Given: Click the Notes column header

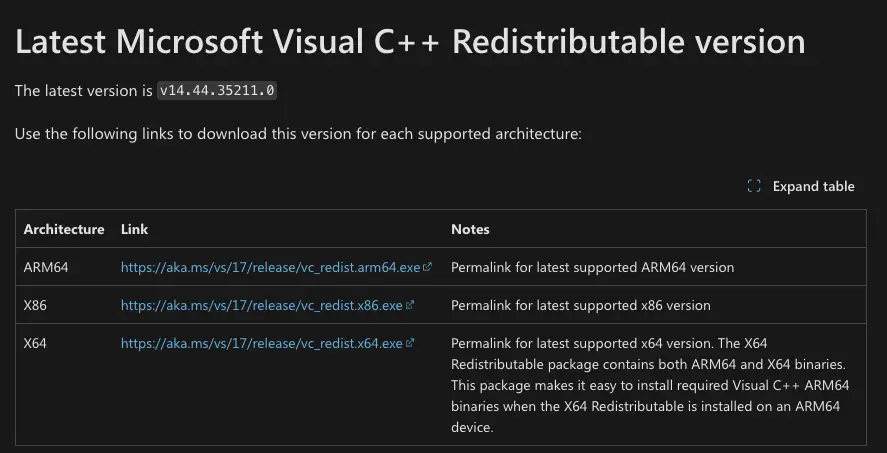Looking at the screenshot, I should coord(470,229).
